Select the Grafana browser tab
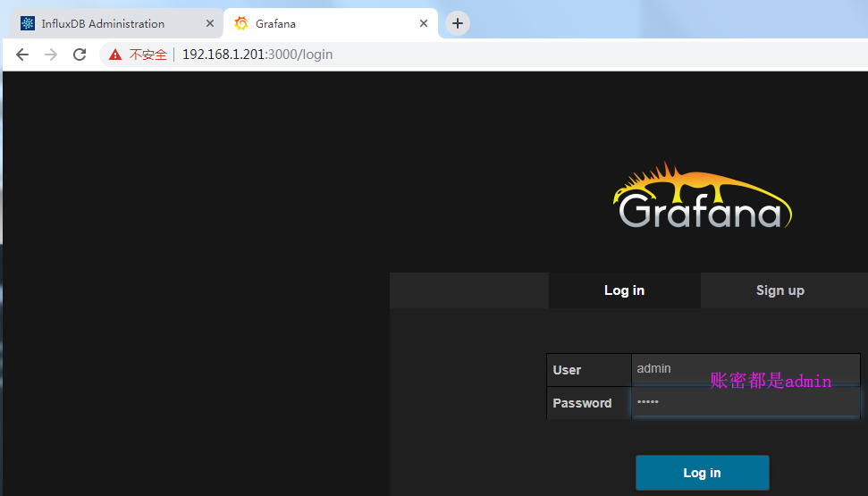This screenshot has height=496, width=868. click(331, 23)
